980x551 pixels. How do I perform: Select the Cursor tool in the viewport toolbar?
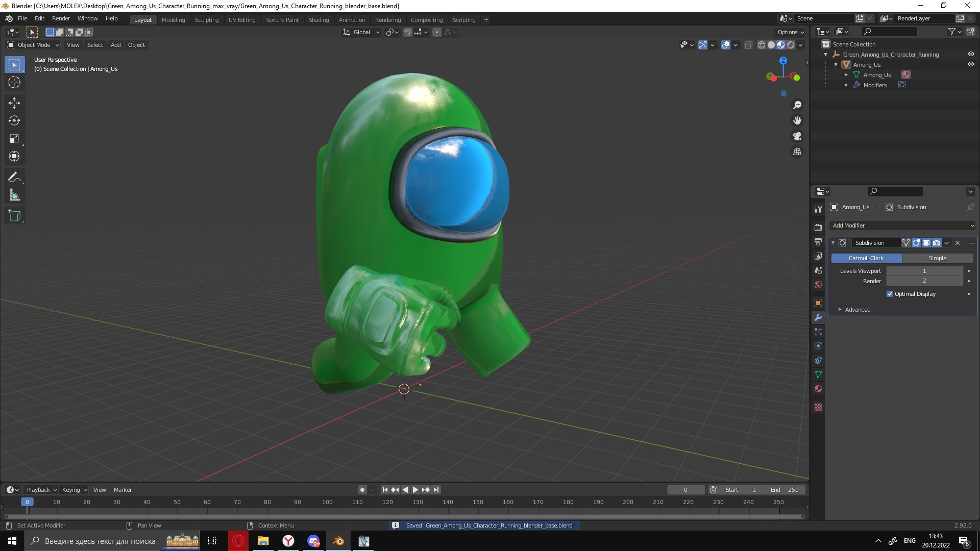[x=14, y=82]
